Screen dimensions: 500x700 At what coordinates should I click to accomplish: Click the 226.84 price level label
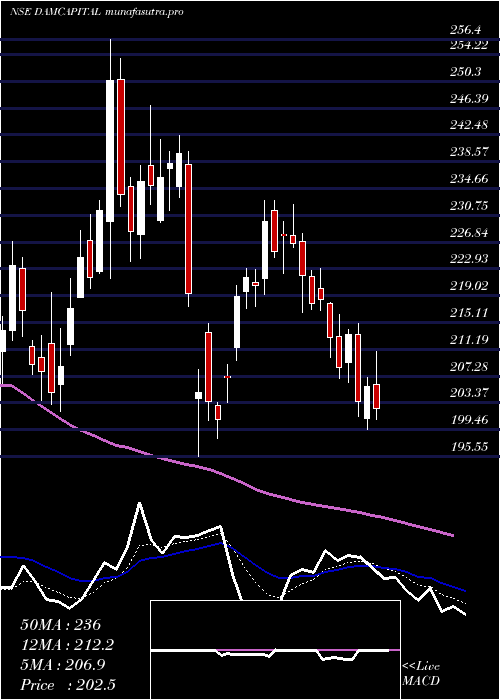469,233
